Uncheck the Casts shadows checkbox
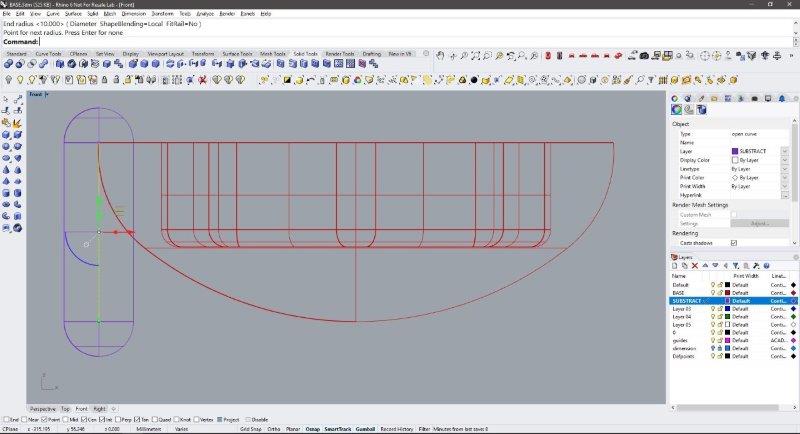The image size is (800, 434). (x=734, y=243)
